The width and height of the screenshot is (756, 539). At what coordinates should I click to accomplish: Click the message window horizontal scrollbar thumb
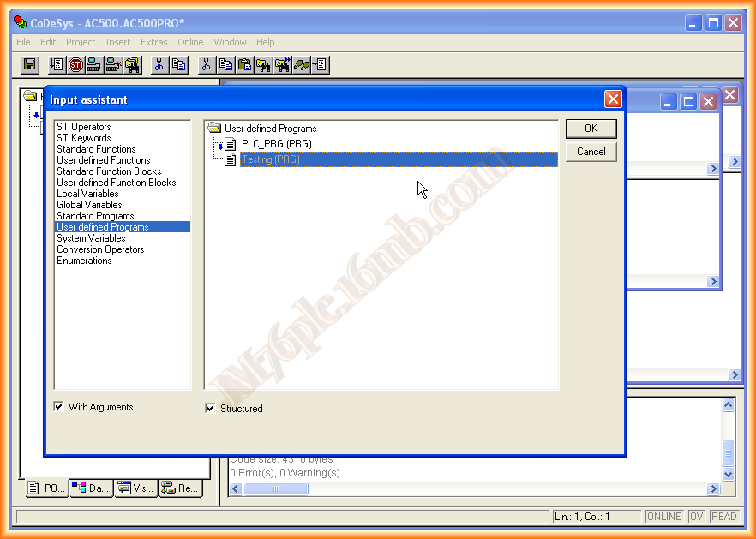coord(276,489)
